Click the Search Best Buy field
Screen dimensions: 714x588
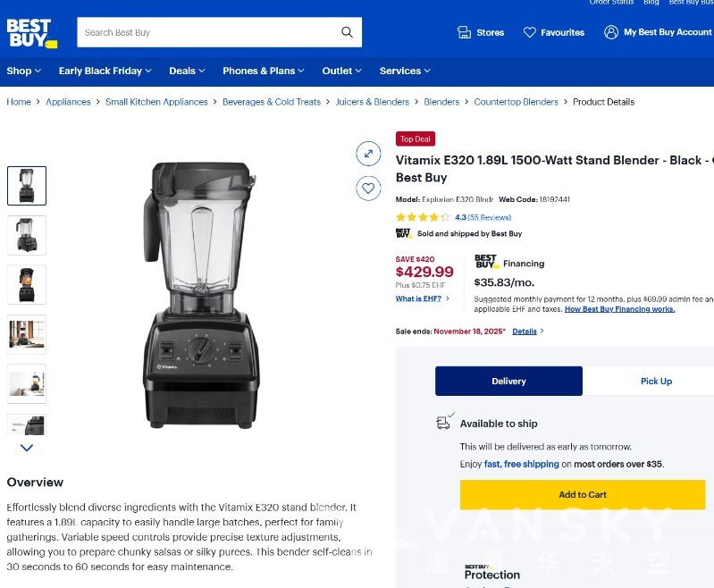click(x=206, y=32)
